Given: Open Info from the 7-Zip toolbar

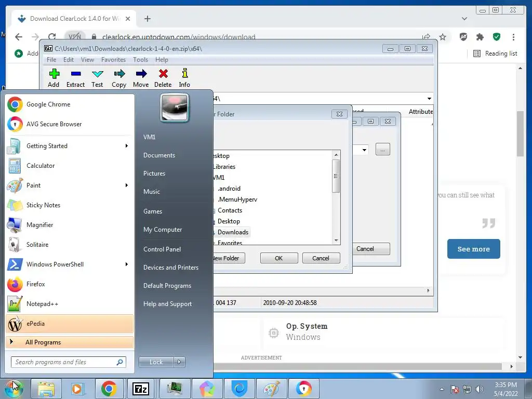Looking at the screenshot, I should 184,78.
